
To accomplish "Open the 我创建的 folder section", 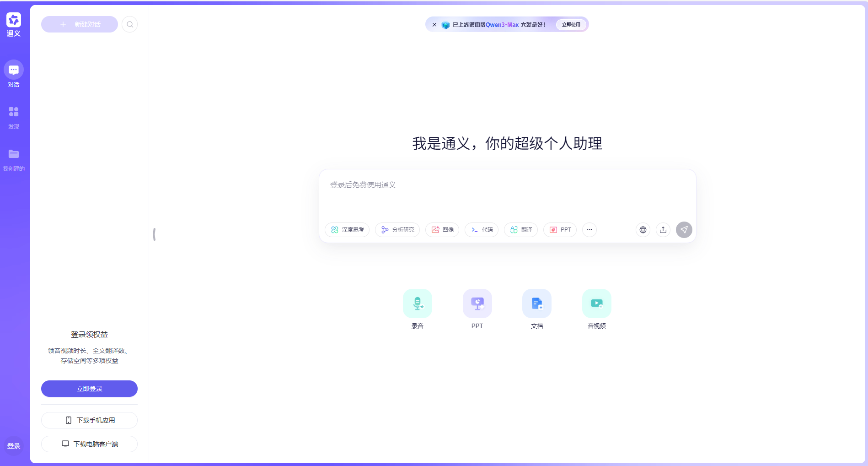I will pyautogui.click(x=14, y=160).
